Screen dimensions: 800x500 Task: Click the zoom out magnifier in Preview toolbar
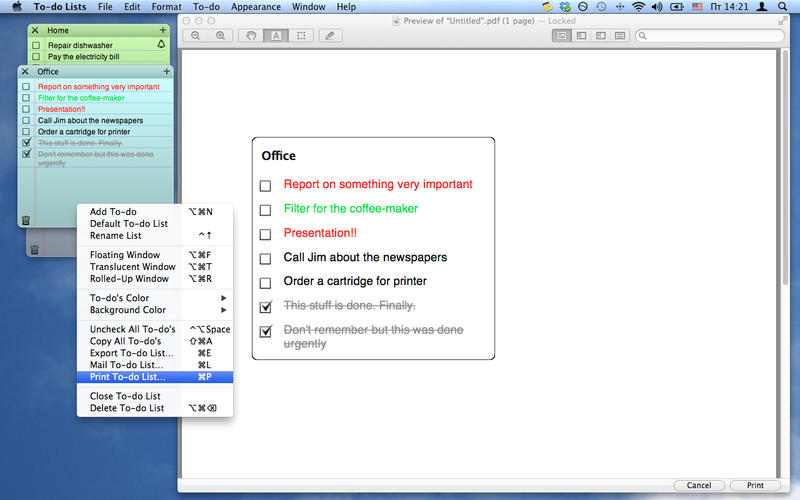click(196, 36)
